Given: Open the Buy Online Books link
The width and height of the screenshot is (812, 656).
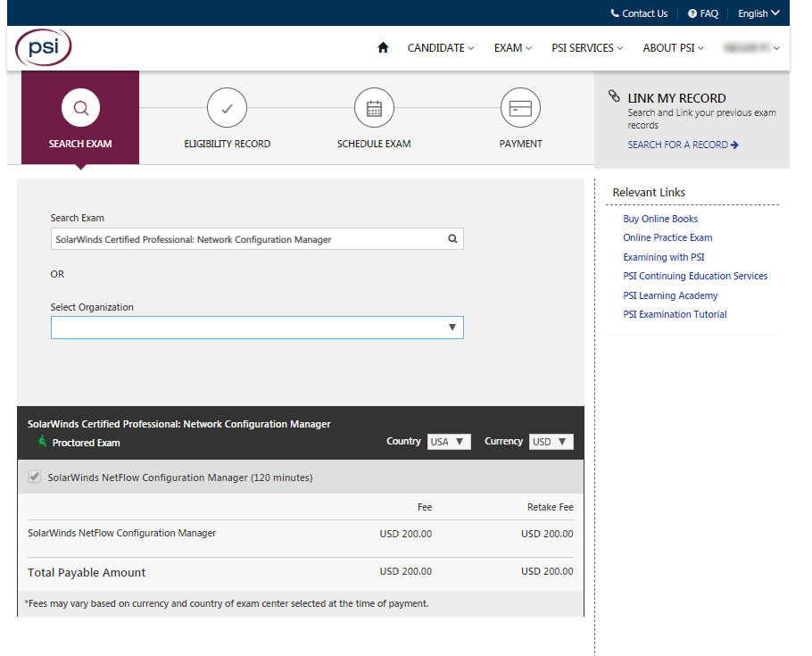Looking at the screenshot, I should pos(660,219).
